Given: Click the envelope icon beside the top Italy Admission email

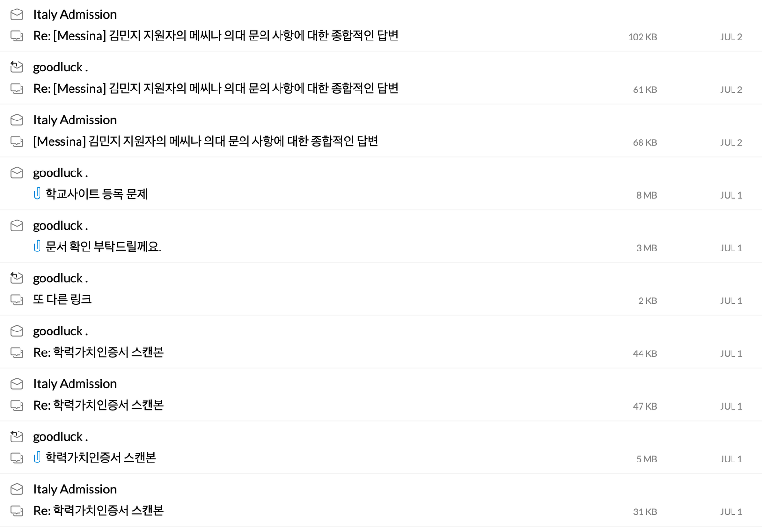Looking at the screenshot, I should (x=17, y=14).
